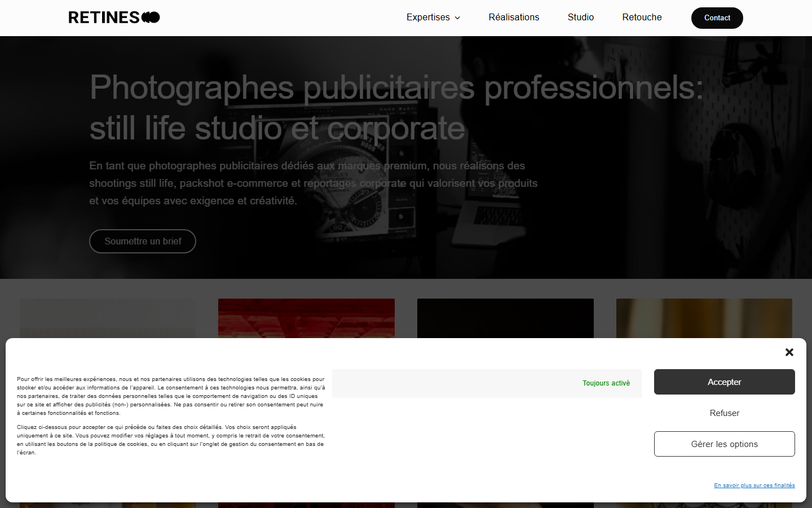The height and width of the screenshot is (508, 812).
Task: Click the Toujours activé label
Action: [x=606, y=383]
